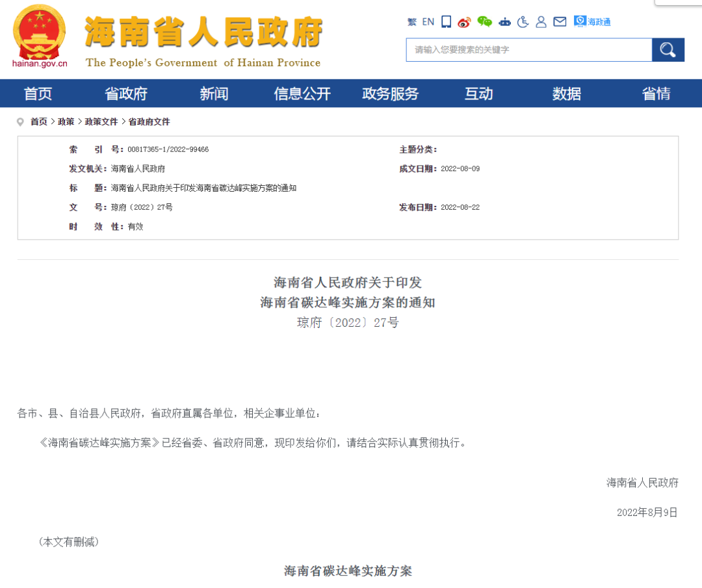This screenshot has width=702, height=588.
Task: Select 信息公开 in the navigation bar
Action: point(302,94)
